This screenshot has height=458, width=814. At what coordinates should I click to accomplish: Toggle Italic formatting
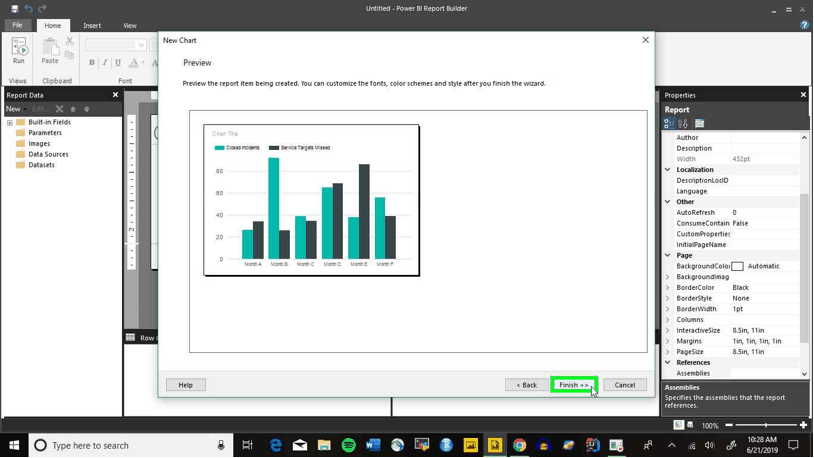[105, 62]
